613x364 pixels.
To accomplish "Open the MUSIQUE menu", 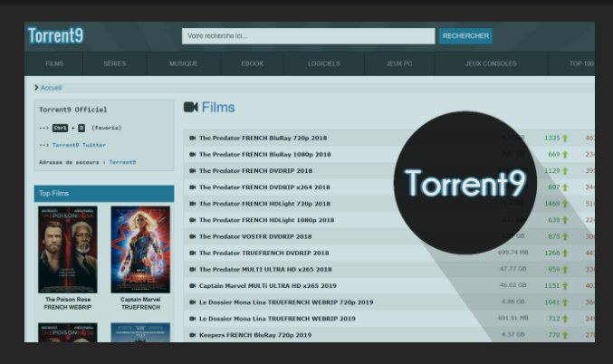I will click(x=183, y=63).
